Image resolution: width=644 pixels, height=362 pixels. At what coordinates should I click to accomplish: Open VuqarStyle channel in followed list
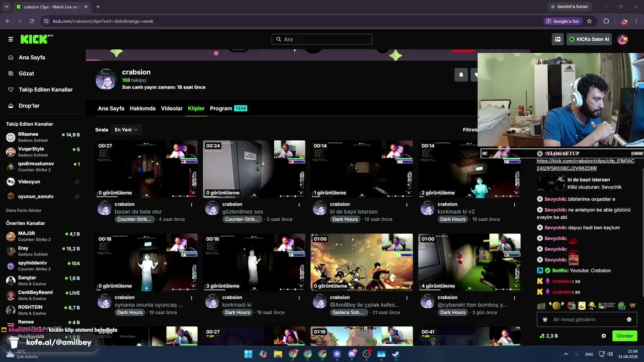(43, 152)
